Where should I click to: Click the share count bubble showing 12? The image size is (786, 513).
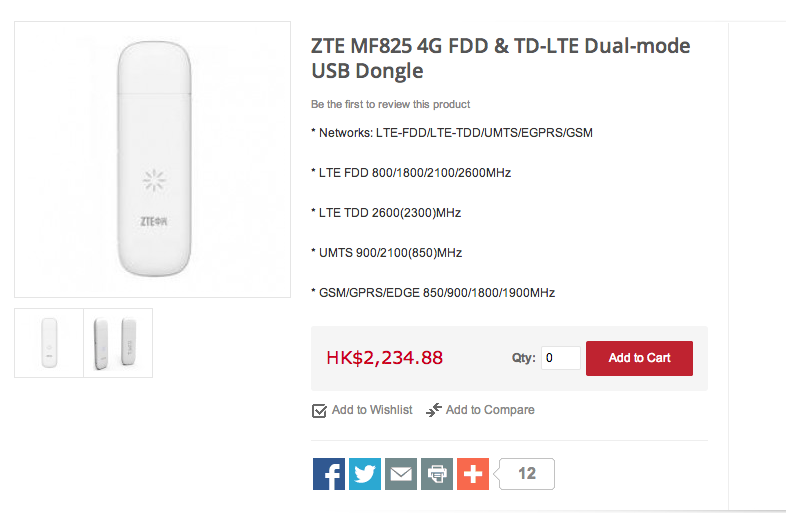coord(526,474)
